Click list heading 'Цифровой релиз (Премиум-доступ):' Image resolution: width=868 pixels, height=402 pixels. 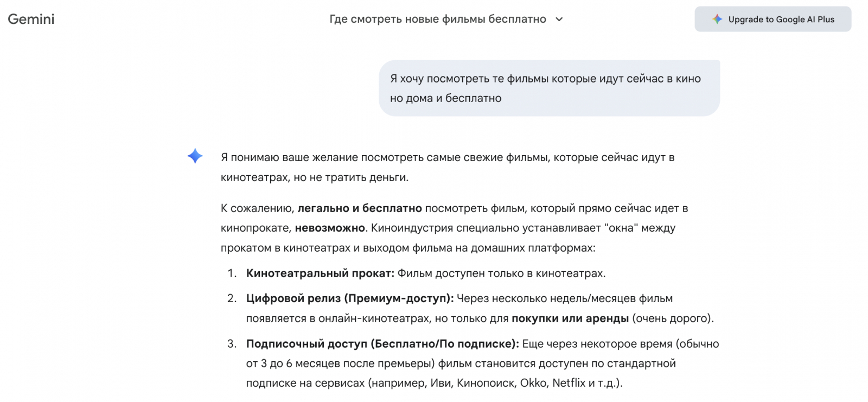coord(349,298)
